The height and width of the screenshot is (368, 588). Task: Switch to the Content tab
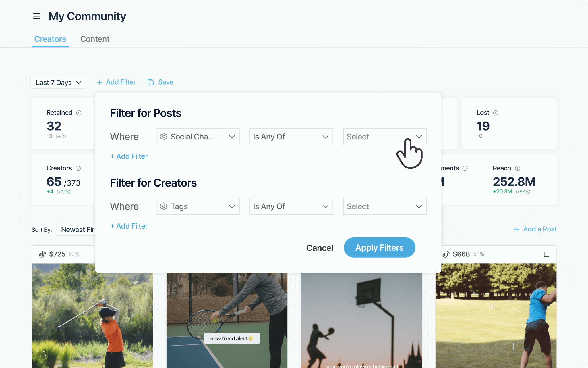click(95, 39)
